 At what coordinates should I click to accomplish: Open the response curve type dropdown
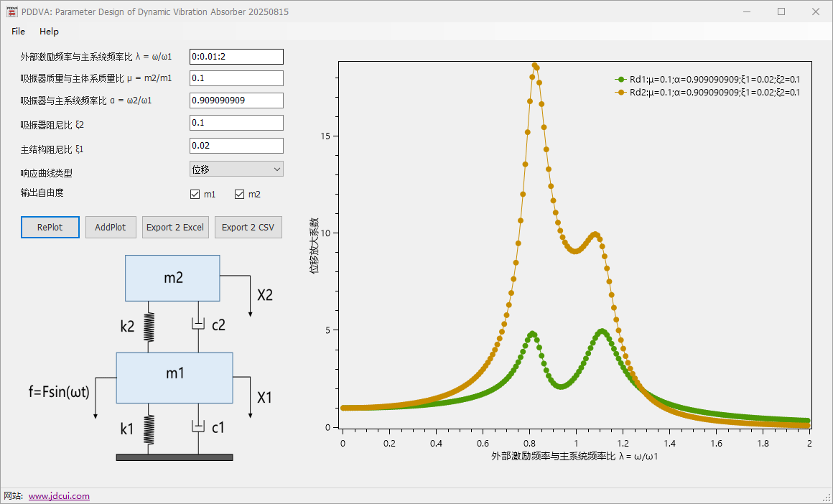[236, 169]
